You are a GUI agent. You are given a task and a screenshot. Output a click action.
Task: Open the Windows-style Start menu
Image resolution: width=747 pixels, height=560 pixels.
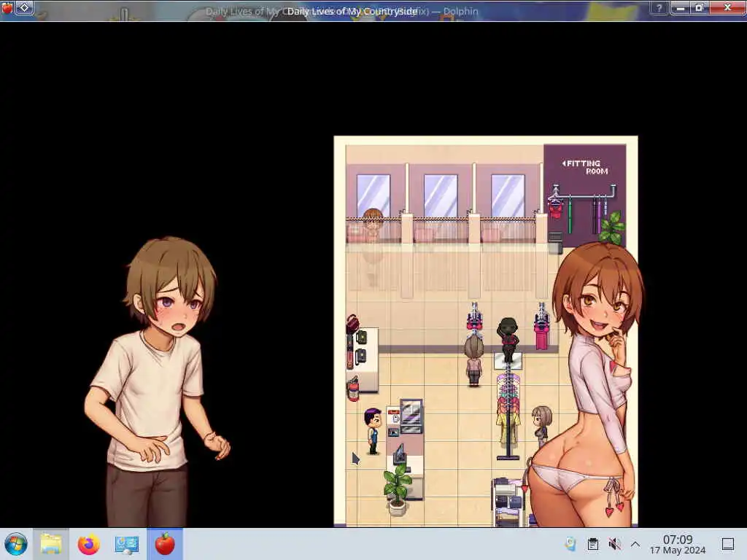[16, 544]
